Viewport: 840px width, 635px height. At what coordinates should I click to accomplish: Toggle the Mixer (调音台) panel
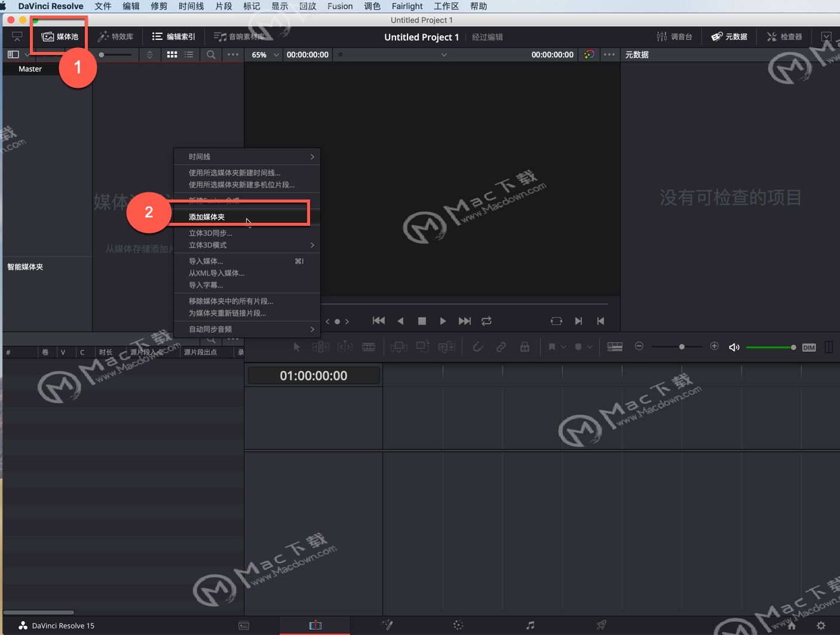pos(675,36)
